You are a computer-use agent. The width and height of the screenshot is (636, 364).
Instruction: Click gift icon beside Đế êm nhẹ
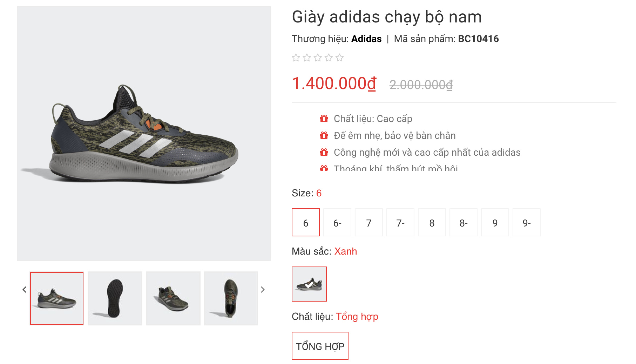point(324,135)
